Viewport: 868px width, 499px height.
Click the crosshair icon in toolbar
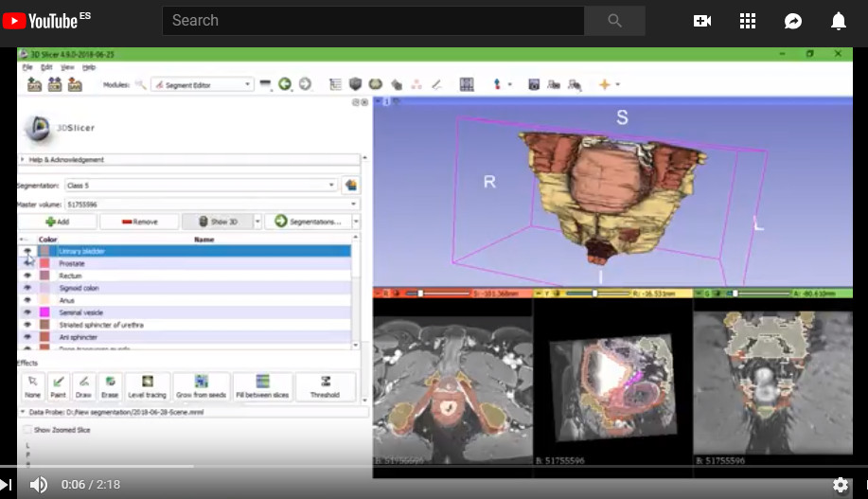pos(604,84)
